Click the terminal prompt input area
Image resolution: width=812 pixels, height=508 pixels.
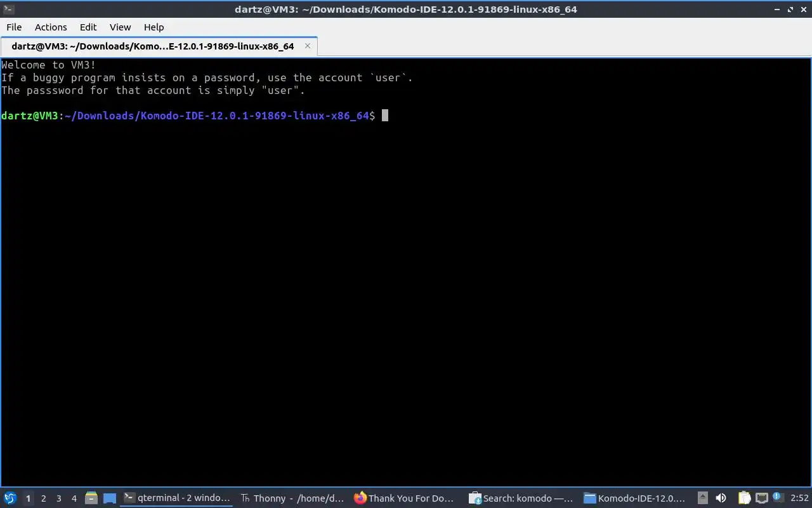(x=384, y=116)
